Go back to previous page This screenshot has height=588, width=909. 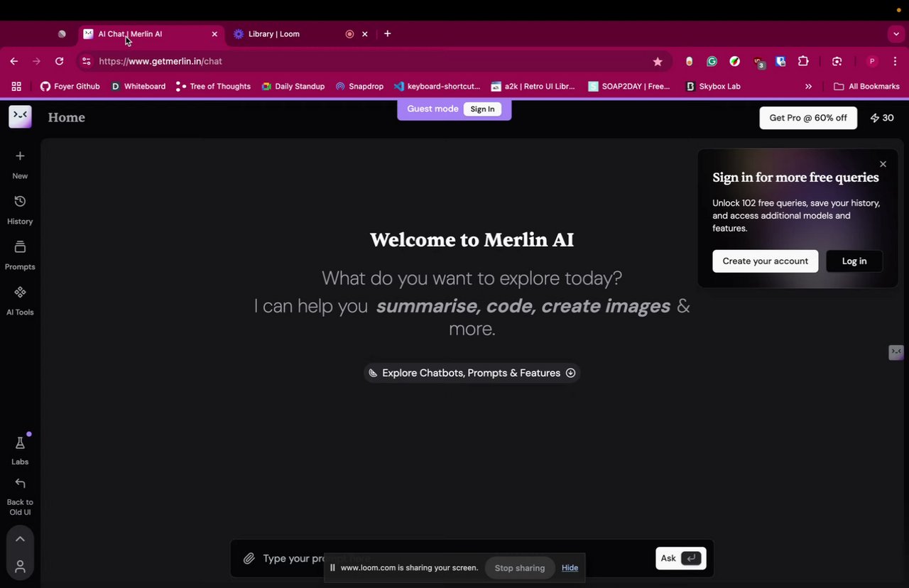pyautogui.click(x=14, y=62)
